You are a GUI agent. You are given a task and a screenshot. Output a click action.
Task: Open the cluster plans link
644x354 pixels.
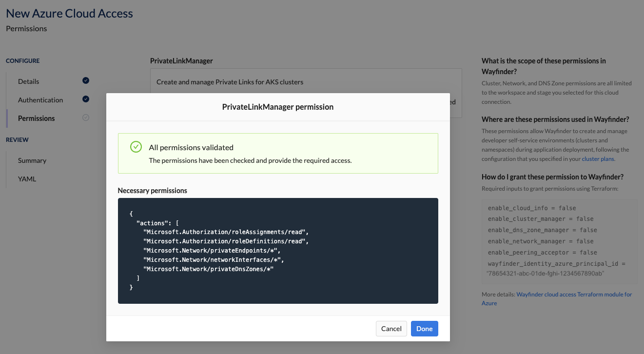(x=598, y=159)
